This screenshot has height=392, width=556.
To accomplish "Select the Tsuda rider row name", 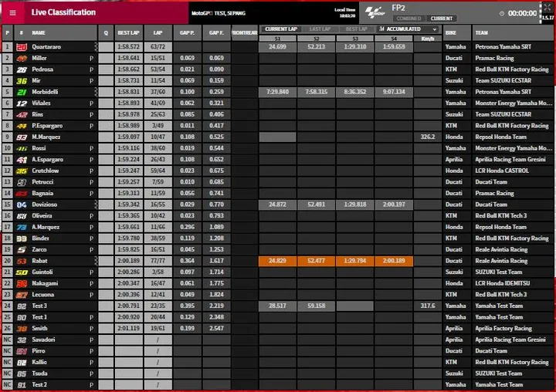I will tap(39, 373).
